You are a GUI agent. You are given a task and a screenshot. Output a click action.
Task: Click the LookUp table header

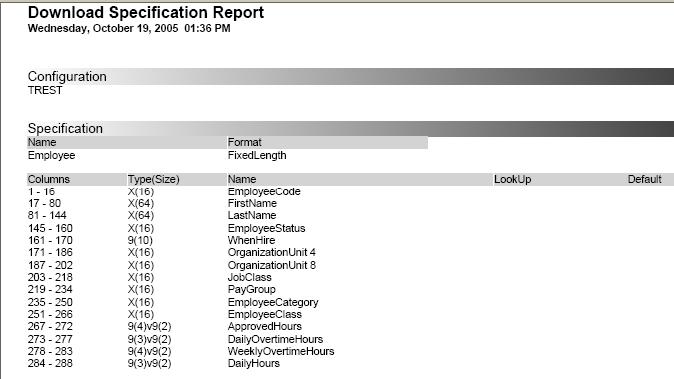(x=512, y=179)
